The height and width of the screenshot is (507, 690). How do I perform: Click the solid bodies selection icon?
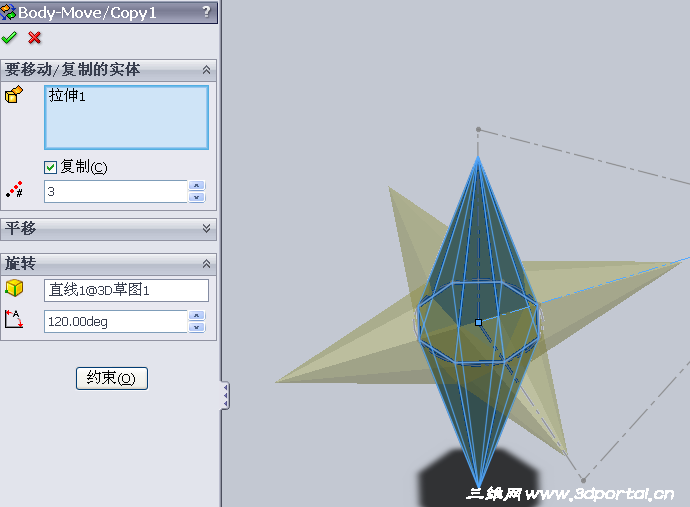point(14,94)
